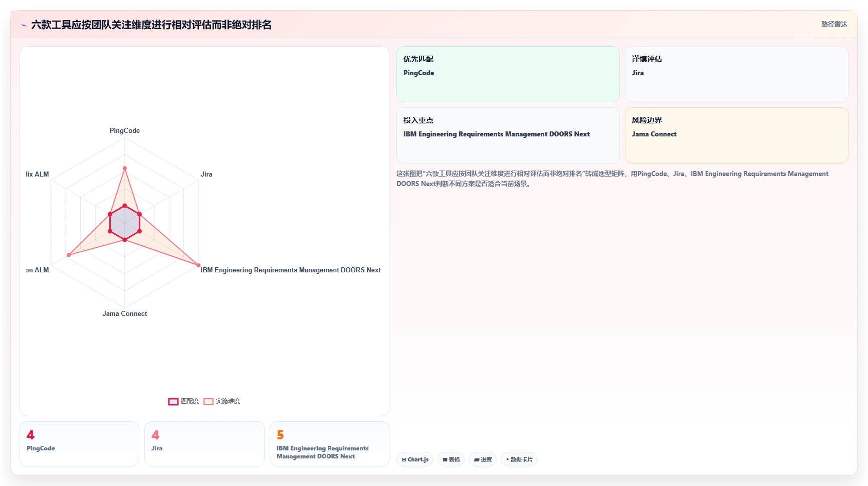Click the 数据卡片 tag pill

coord(519,459)
